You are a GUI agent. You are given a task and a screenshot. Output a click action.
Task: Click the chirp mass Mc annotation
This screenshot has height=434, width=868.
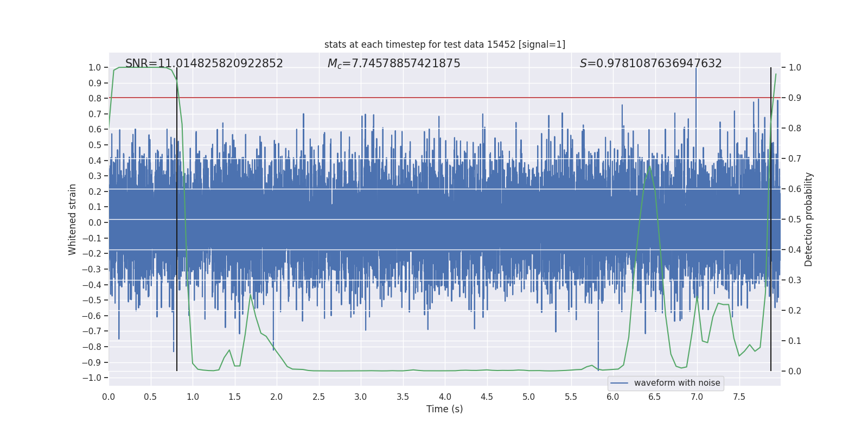tap(393, 63)
